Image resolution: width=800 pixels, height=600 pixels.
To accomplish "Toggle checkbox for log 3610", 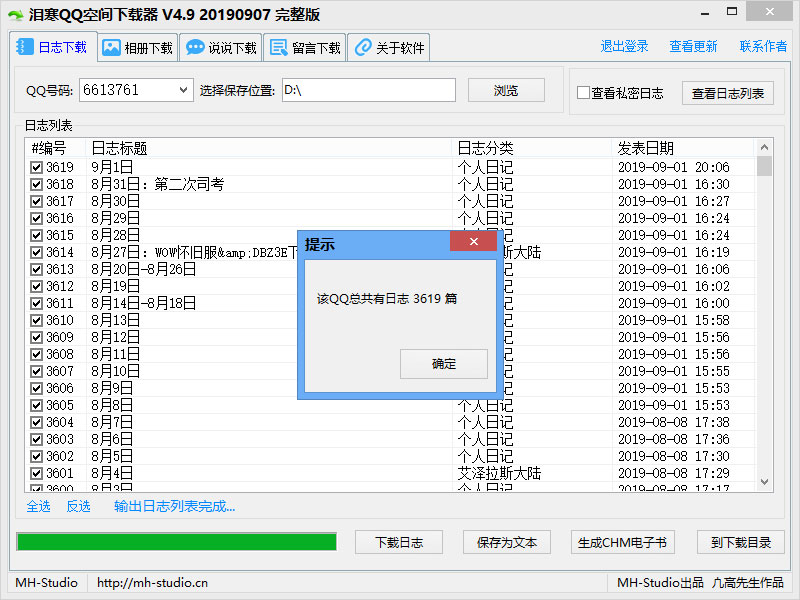I will [x=36, y=320].
